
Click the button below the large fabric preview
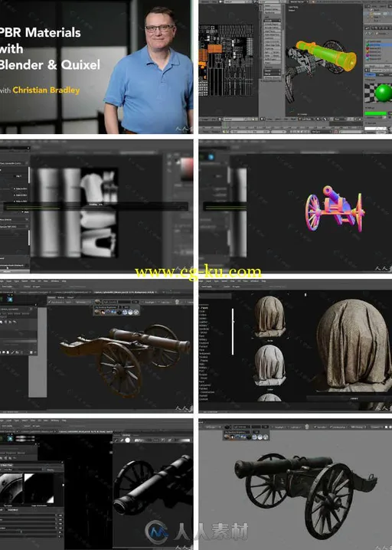click(349, 398)
